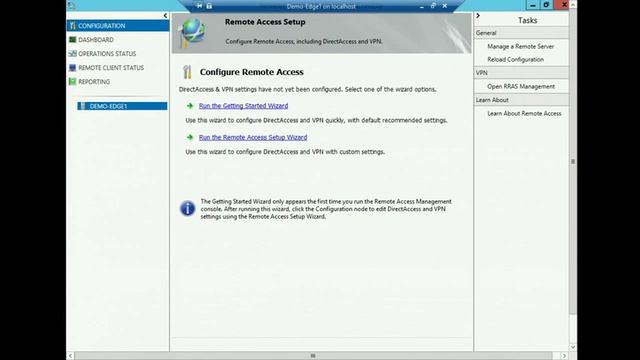Click the top-left window system icon

71,5
